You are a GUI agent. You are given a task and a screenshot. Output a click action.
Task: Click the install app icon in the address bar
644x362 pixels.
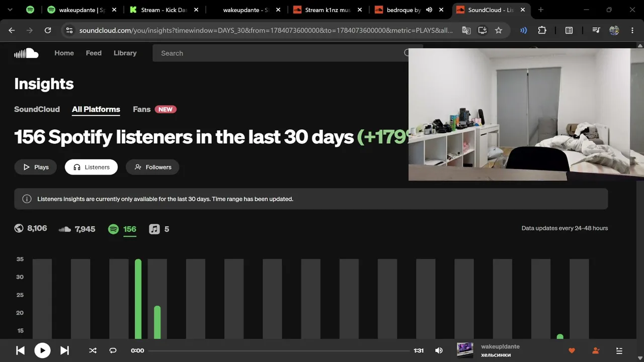tap(482, 30)
